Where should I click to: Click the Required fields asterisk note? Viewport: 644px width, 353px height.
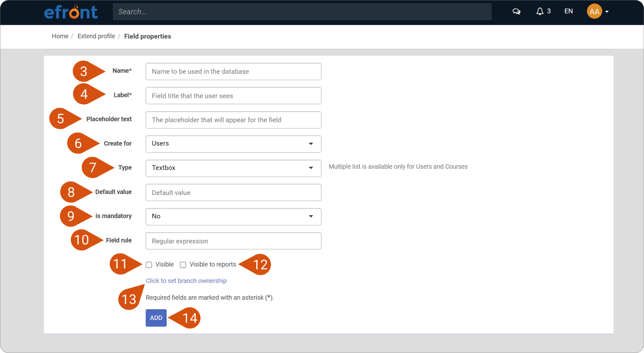210,298
